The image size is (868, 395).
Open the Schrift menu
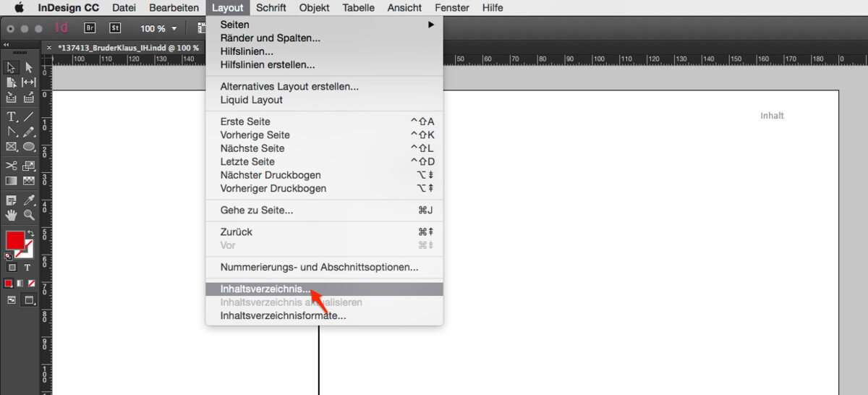click(272, 8)
